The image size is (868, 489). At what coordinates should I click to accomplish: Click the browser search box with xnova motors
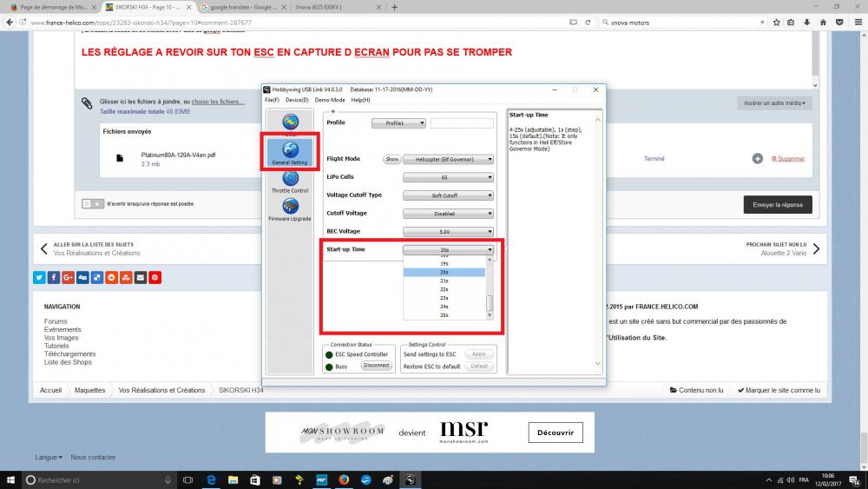point(684,23)
